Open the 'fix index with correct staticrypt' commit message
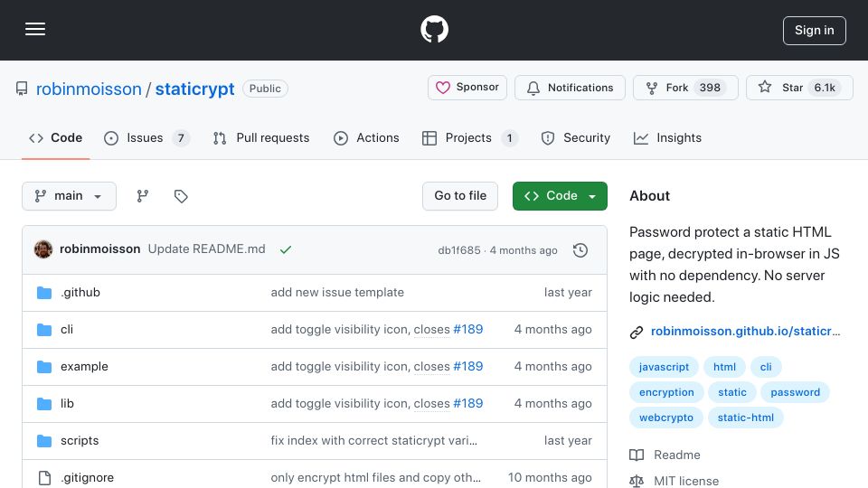The width and height of the screenshot is (868, 488). pyautogui.click(x=373, y=440)
